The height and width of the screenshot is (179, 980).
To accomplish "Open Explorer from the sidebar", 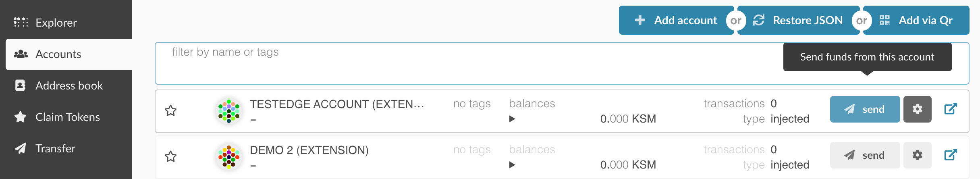I will click(x=56, y=23).
